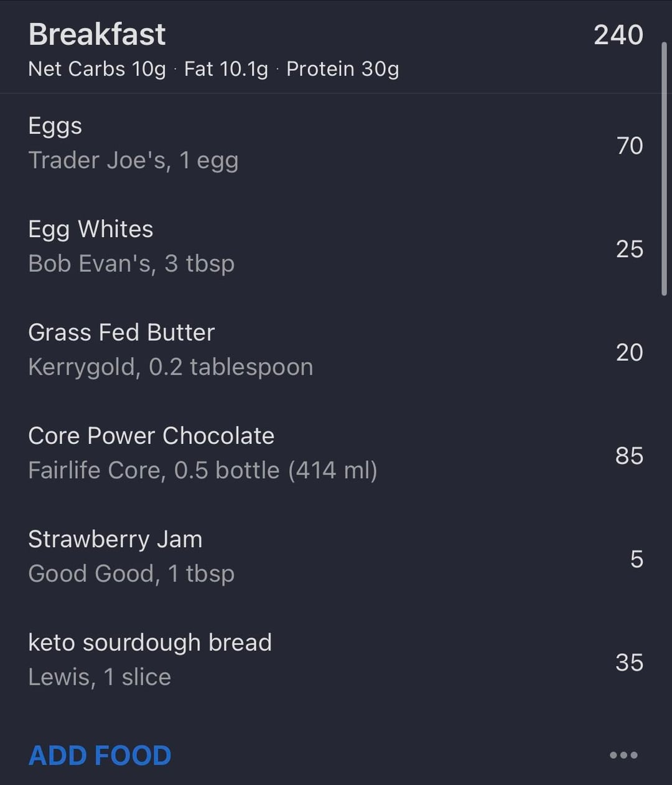Tap the 20 calories value for butter

(x=629, y=352)
